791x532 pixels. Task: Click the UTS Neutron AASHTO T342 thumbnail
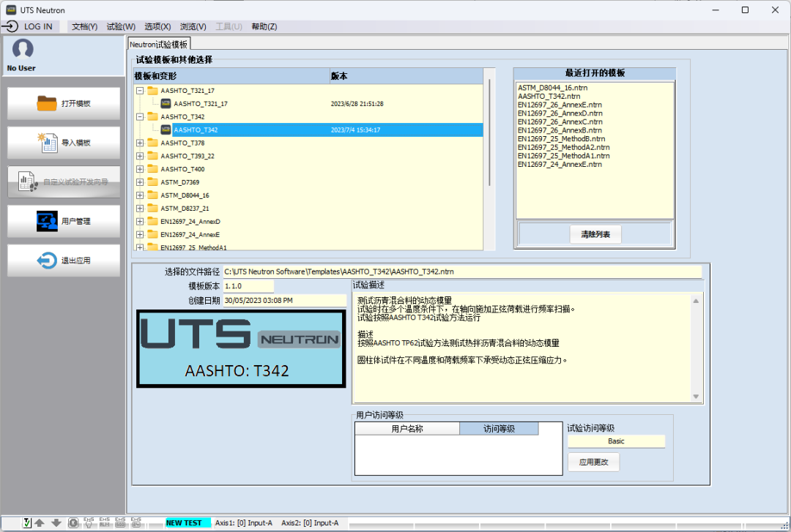[x=241, y=349]
